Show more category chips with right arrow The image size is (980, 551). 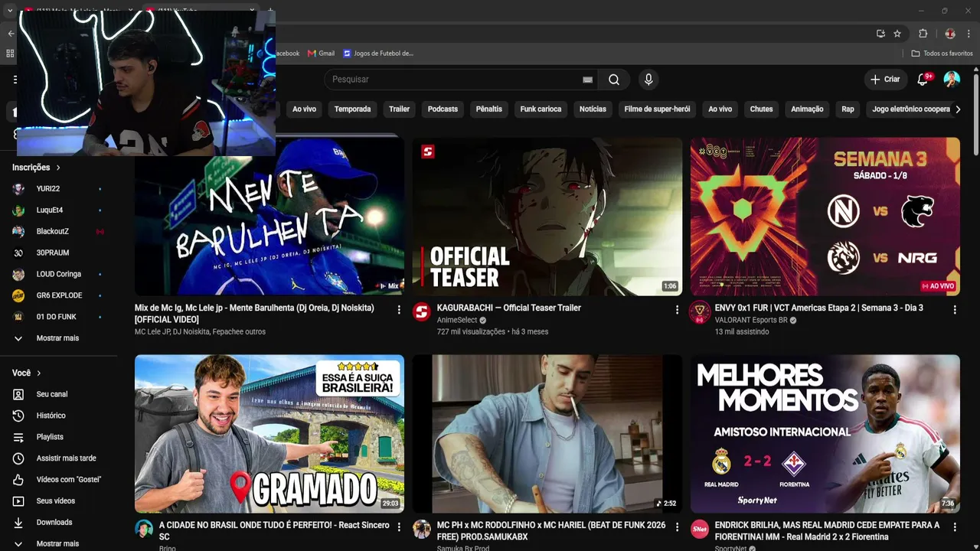(958, 109)
